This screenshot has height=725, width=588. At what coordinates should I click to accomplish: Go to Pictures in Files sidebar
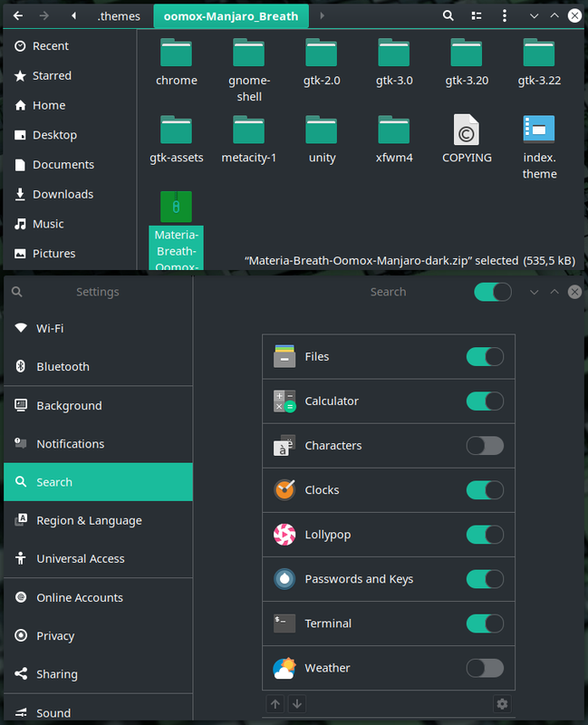(70, 254)
